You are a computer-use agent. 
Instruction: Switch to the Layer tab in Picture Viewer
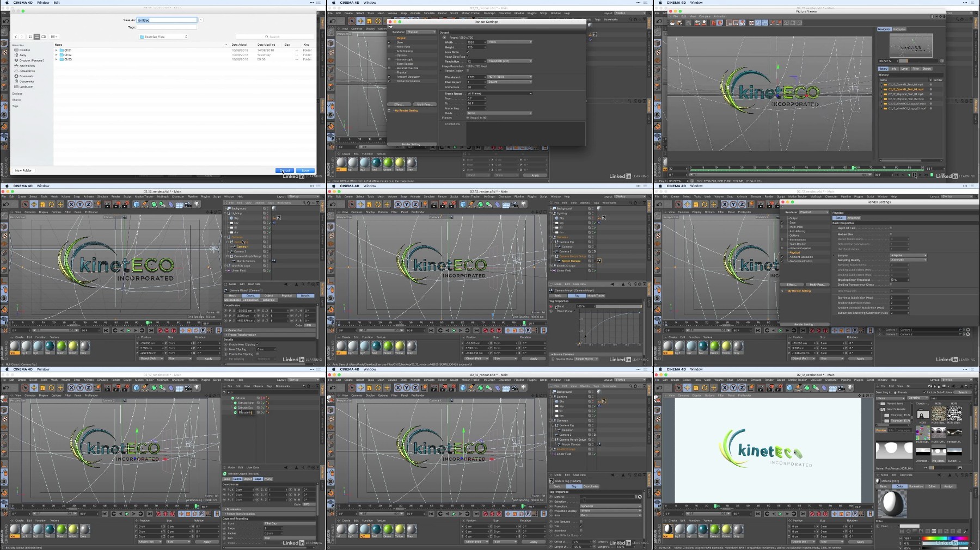pyautogui.click(x=904, y=69)
